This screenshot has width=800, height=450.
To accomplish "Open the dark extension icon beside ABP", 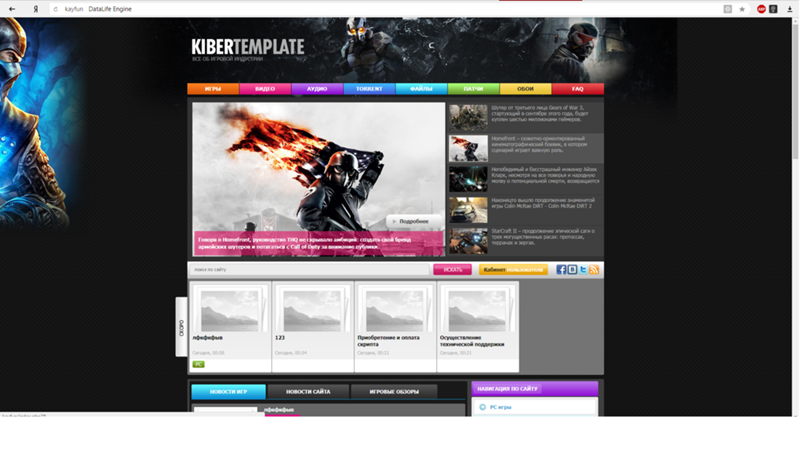I will tap(773, 9).
